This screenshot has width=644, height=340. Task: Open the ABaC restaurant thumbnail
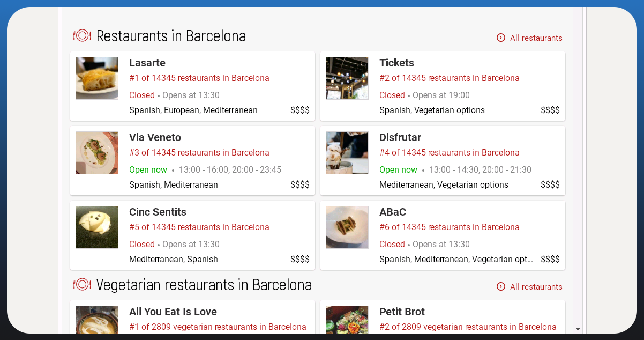347,227
